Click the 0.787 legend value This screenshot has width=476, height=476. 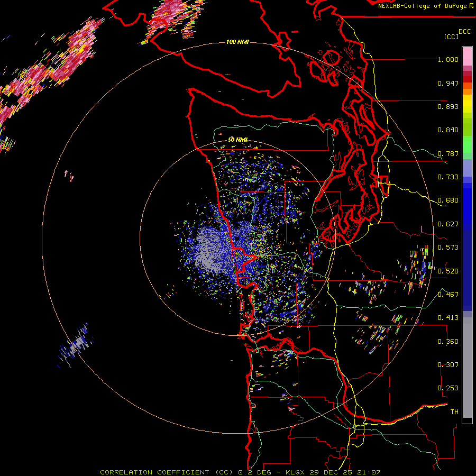pos(448,153)
